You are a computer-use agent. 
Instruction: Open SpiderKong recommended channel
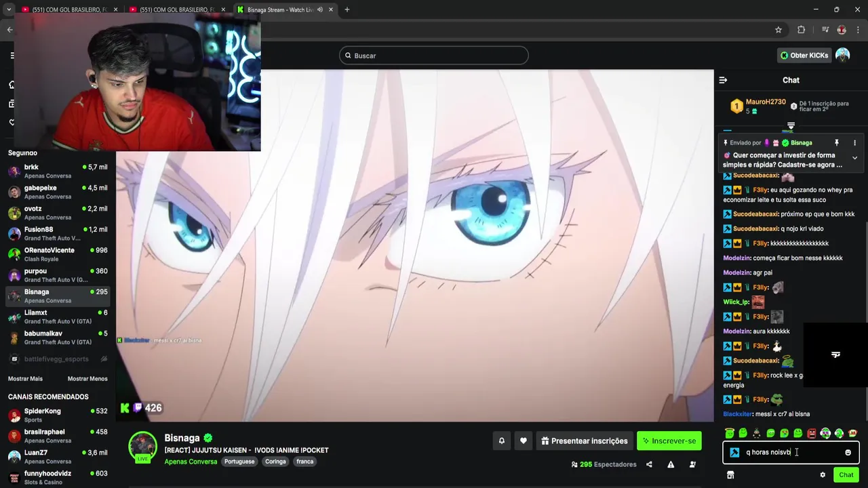click(x=58, y=415)
